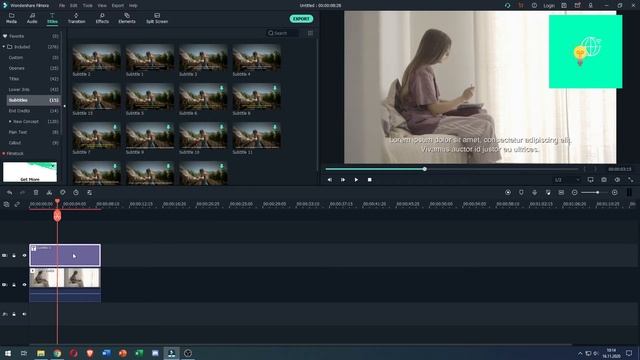Select the Subtitle 7 thumbnail
Image resolution: width=640 pixels, height=360 pixels.
tap(96, 136)
